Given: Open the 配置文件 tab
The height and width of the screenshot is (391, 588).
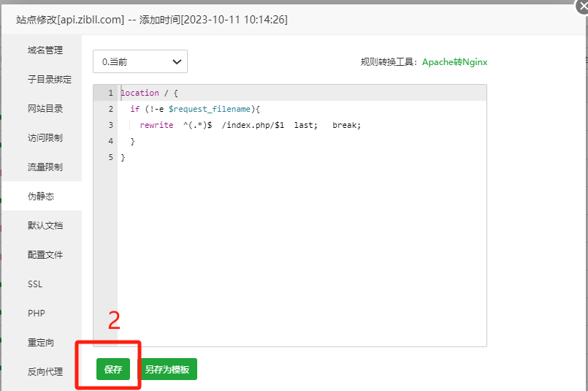Looking at the screenshot, I should [x=45, y=255].
